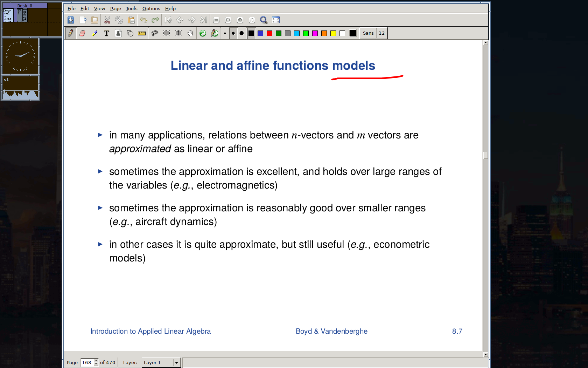This screenshot has width=588, height=368.
Task: Select the Highlighter tool
Action: [94, 33]
